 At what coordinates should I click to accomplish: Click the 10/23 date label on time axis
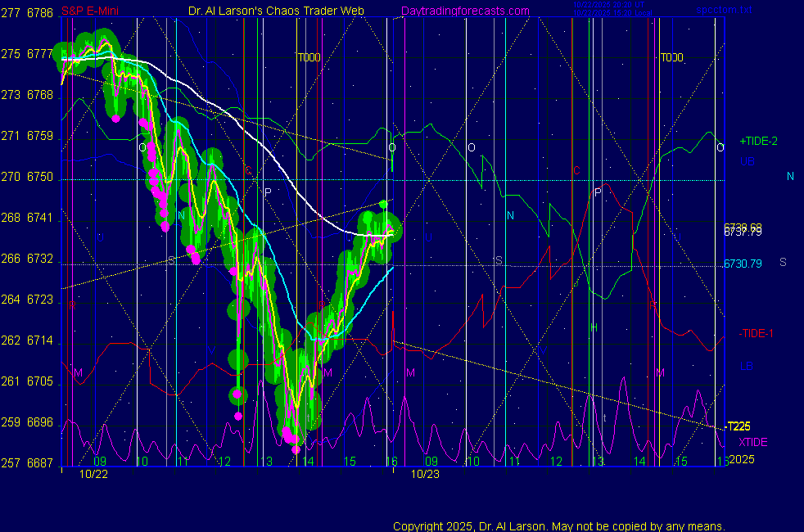(425, 473)
